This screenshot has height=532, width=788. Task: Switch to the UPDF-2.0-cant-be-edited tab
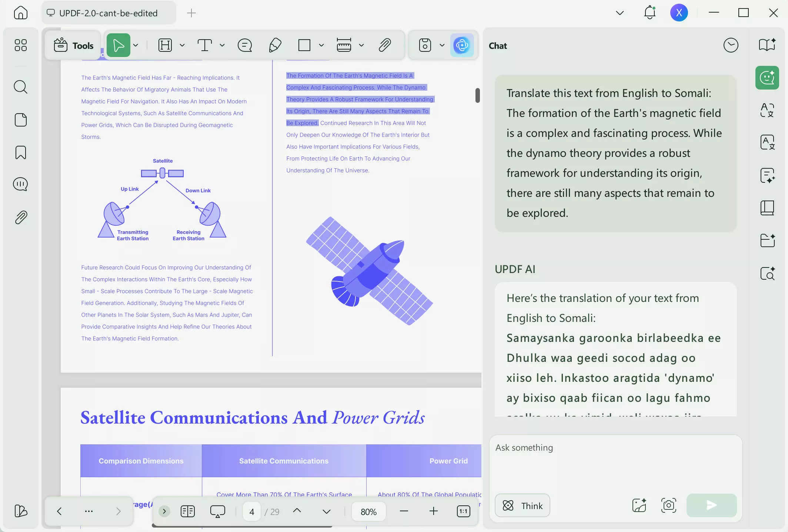click(x=108, y=13)
